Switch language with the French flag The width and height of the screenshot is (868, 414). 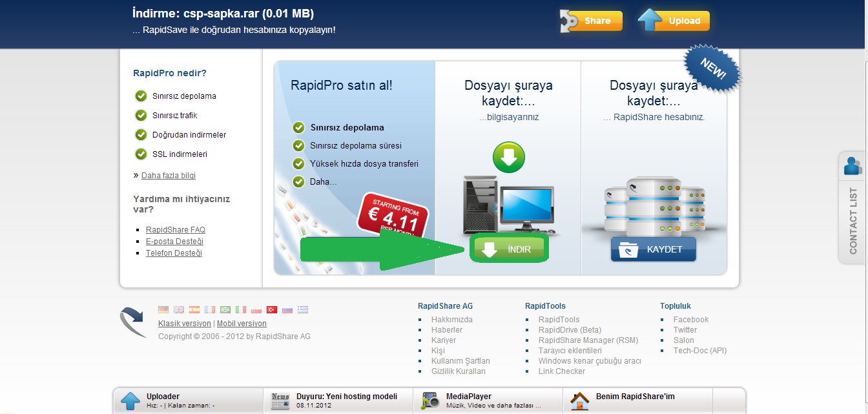210,310
